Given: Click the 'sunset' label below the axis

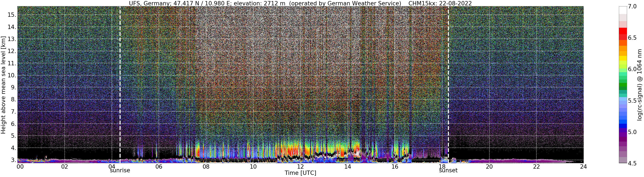Looking at the screenshot, I should 448,171.
